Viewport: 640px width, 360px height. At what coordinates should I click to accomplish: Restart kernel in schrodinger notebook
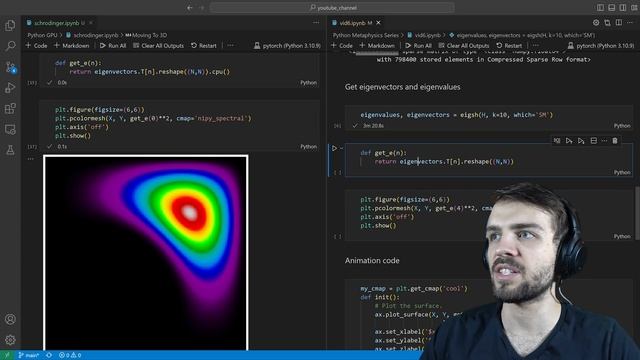204,46
